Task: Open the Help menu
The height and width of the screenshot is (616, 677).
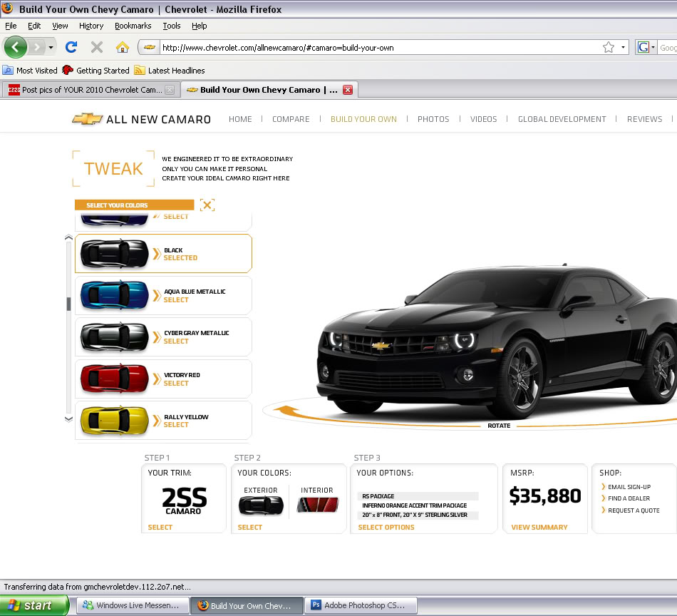Action: 199,26
